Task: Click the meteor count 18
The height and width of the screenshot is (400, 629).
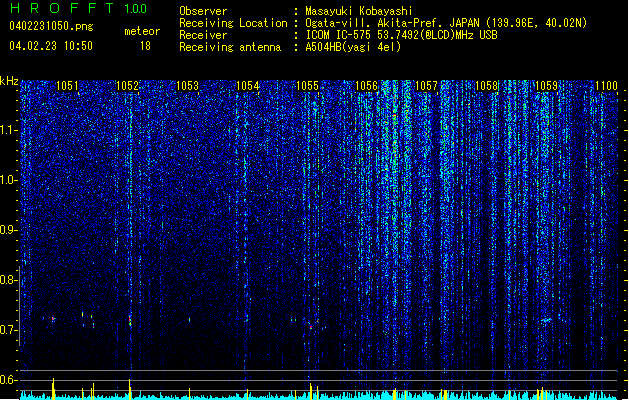Action: (145, 46)
